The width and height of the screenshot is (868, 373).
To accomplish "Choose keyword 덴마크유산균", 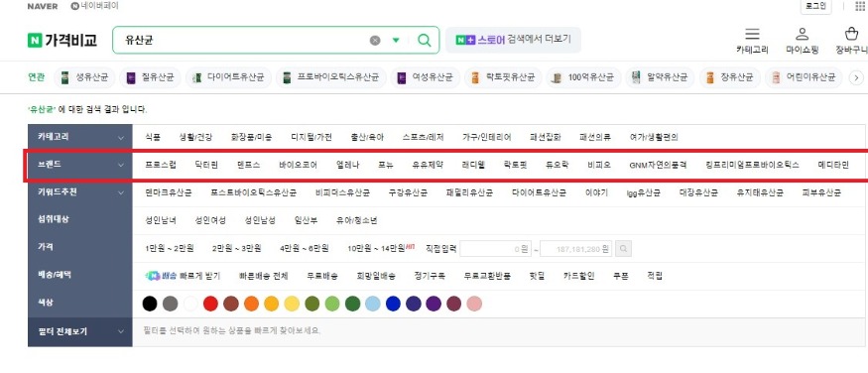I will [x=169, y=192].
